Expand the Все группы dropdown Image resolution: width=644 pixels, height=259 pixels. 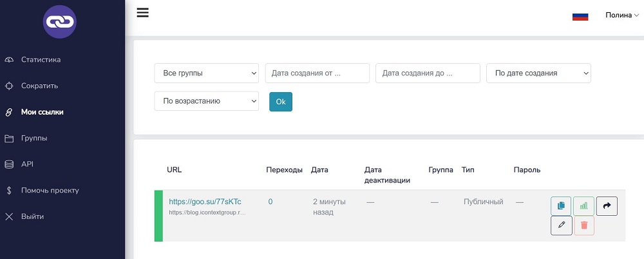click(x=207, y=73)
